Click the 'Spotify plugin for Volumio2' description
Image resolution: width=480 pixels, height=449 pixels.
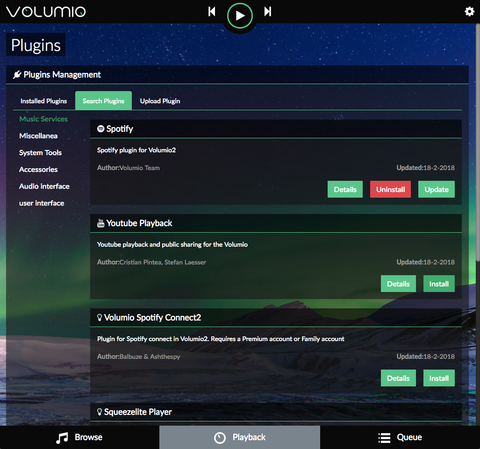[136, 150]
